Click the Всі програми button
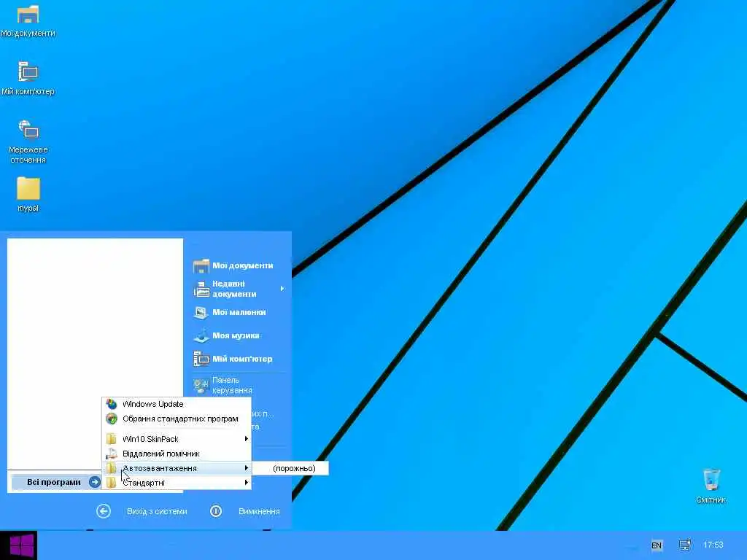747x560 pixels. [x=56, y=482]
